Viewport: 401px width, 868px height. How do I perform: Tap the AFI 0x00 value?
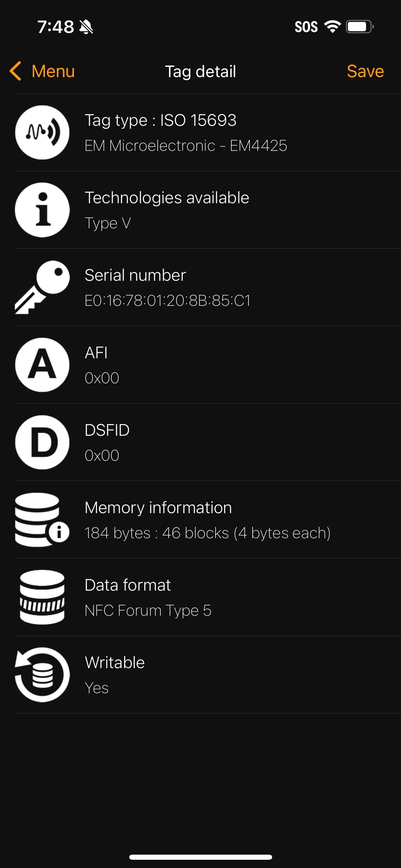[102, 378]
